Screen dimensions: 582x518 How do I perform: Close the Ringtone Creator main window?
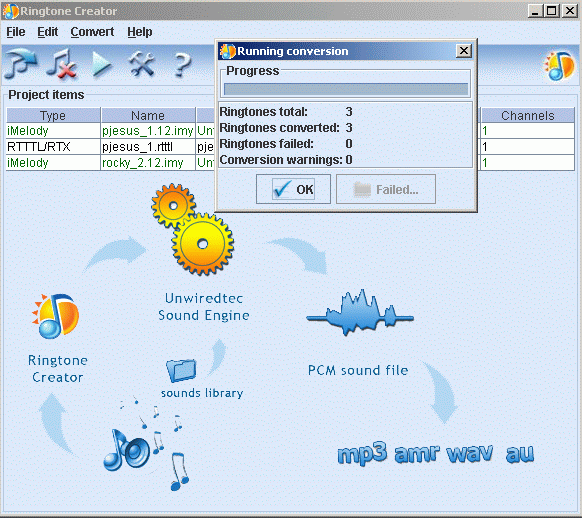569,11
